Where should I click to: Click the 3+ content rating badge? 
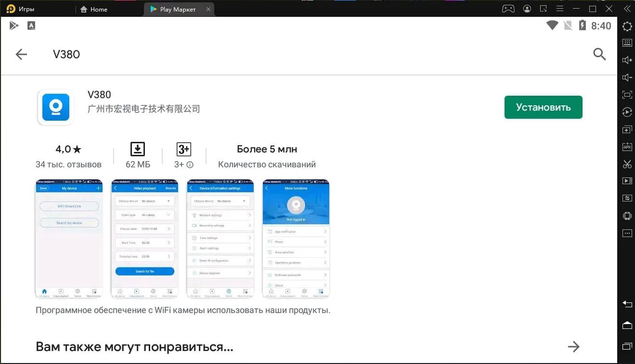184,149
